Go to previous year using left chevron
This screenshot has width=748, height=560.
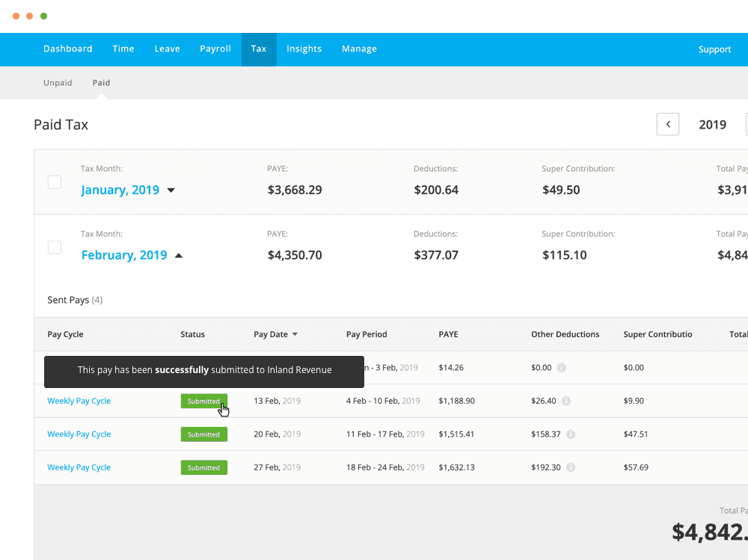pos(667,124)
